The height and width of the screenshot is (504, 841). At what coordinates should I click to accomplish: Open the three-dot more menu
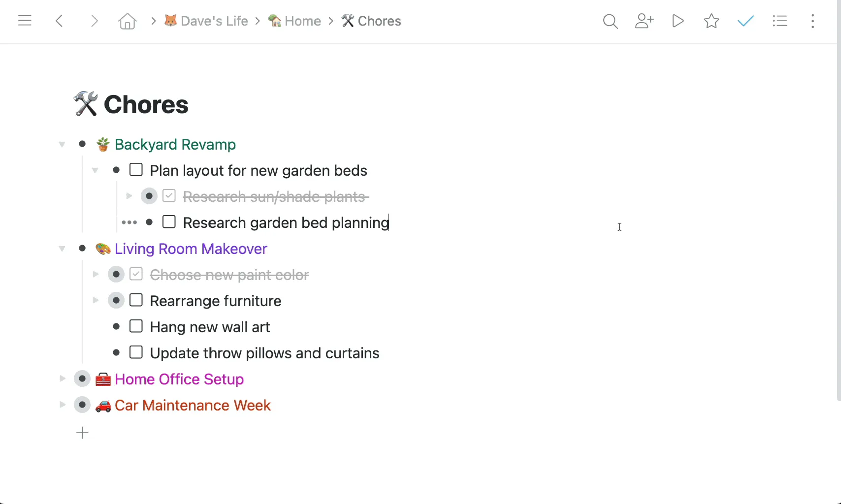pyautogui.click(x=812, y=21)
